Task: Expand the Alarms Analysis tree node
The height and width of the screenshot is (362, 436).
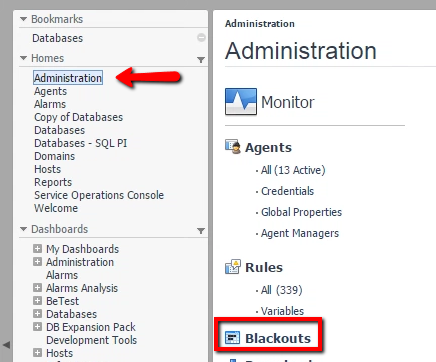Action: pos(38,288)
